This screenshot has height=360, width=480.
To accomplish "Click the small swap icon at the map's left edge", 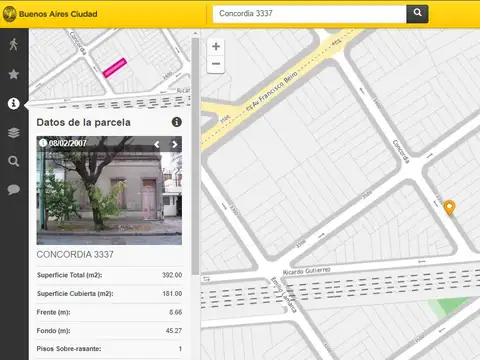I will (x=206, y=279).
